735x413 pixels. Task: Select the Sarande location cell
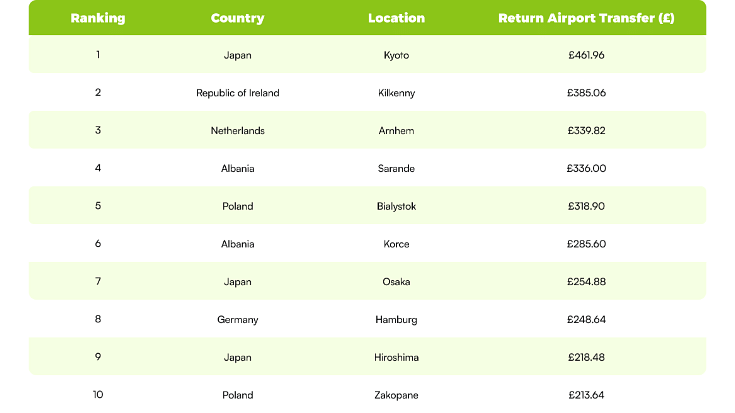pos(397,168)
